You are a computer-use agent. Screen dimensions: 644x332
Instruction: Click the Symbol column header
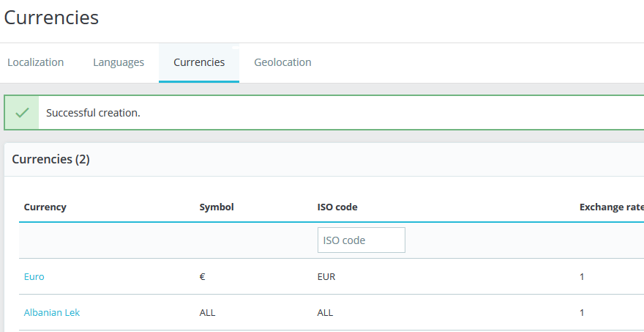click(x=217, y=207)
